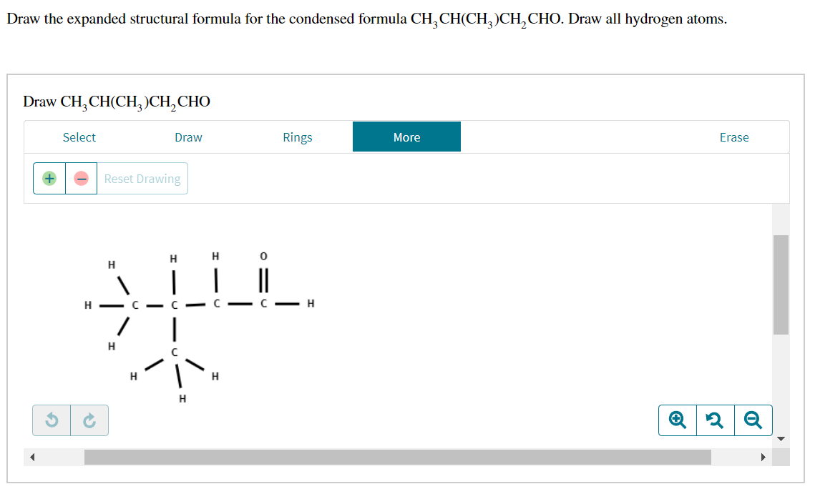
Task: Click the Reset Drawing button
Action: [142, 178]
